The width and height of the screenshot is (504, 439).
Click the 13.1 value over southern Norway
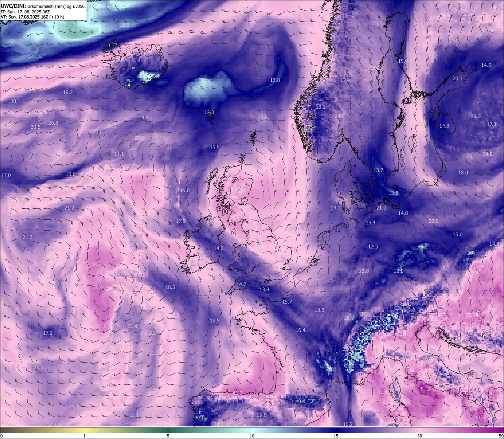321,107
